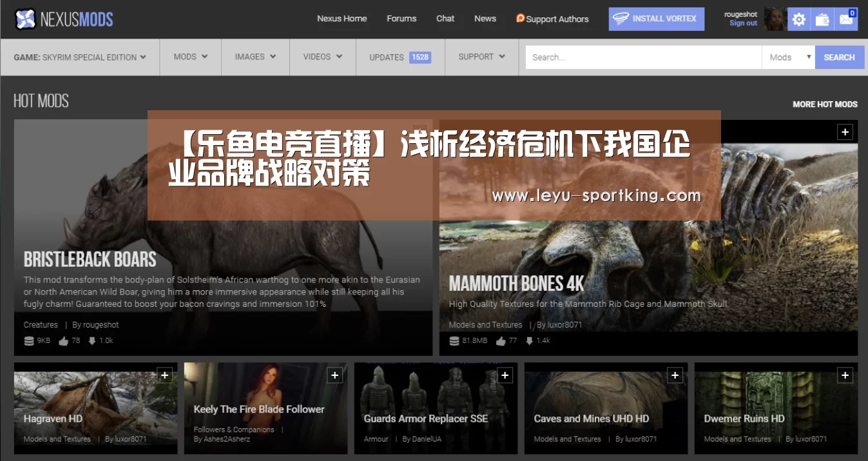Click Models and Textures on Mammoth Bones
Viewport: 868px width, 461px height.
click(485, 325)
